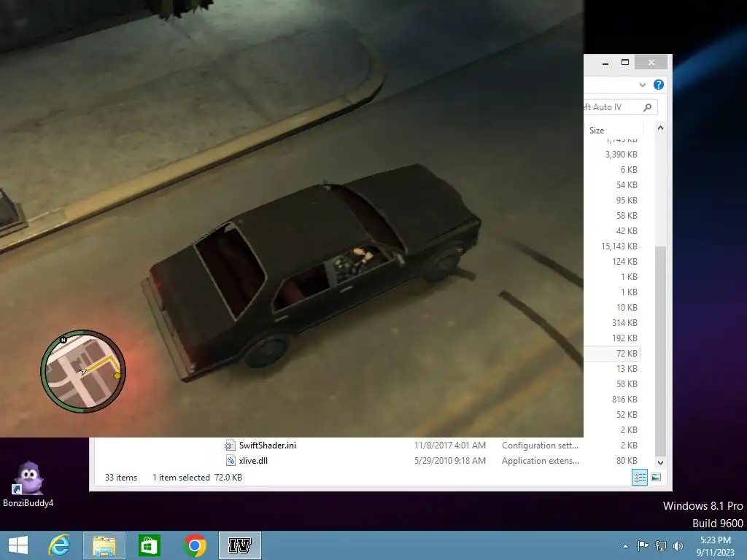Maximize the Explorer window
Viewport: 747px width, 560px height.
(x=625, y=63)
